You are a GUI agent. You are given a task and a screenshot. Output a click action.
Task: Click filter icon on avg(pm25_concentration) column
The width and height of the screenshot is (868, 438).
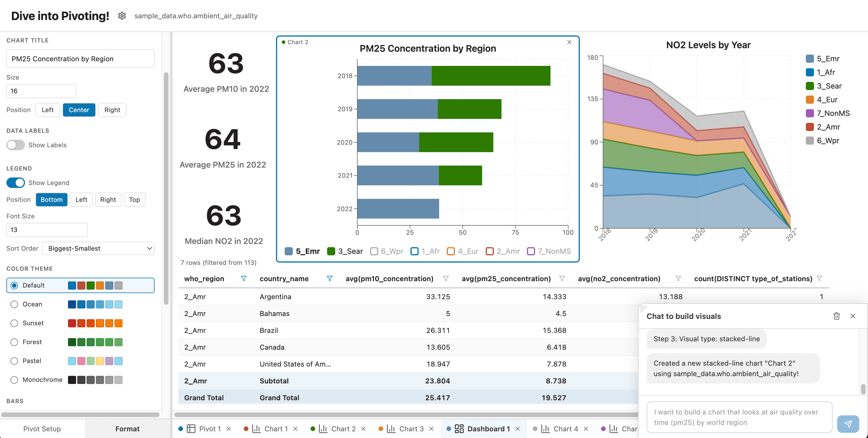pos(562,279)
